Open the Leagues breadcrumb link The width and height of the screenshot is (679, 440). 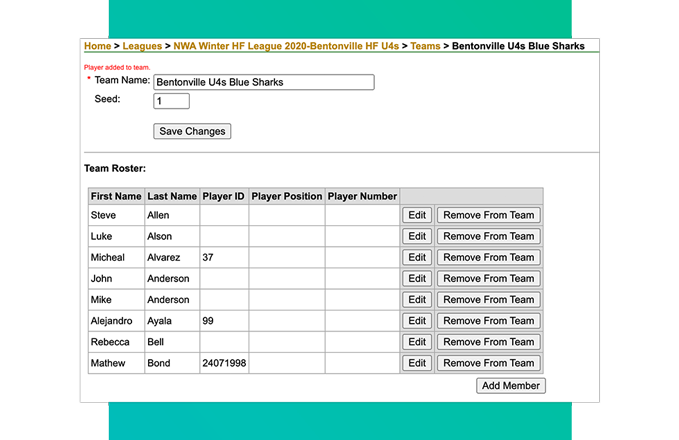[x=142, y=46]
